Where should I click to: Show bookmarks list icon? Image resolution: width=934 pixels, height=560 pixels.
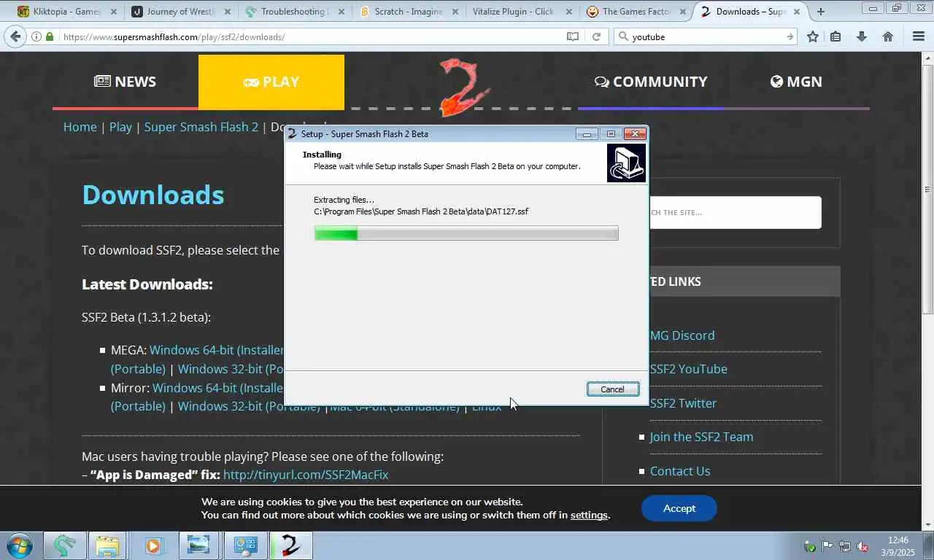(835, 36)
